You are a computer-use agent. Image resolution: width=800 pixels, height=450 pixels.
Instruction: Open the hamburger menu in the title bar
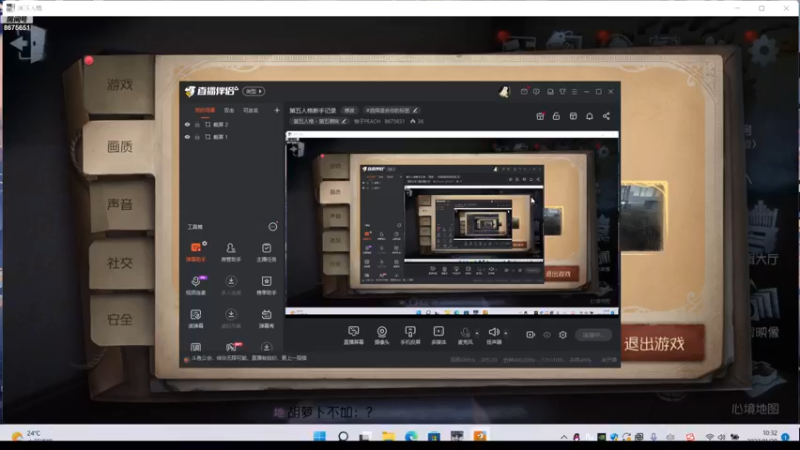pyautogui.click(x=574, y=92)
